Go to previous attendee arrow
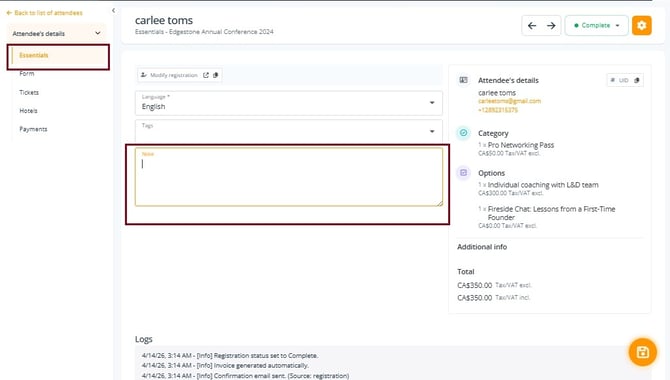Viewport: 670px width, 380px height. (532, 26)
